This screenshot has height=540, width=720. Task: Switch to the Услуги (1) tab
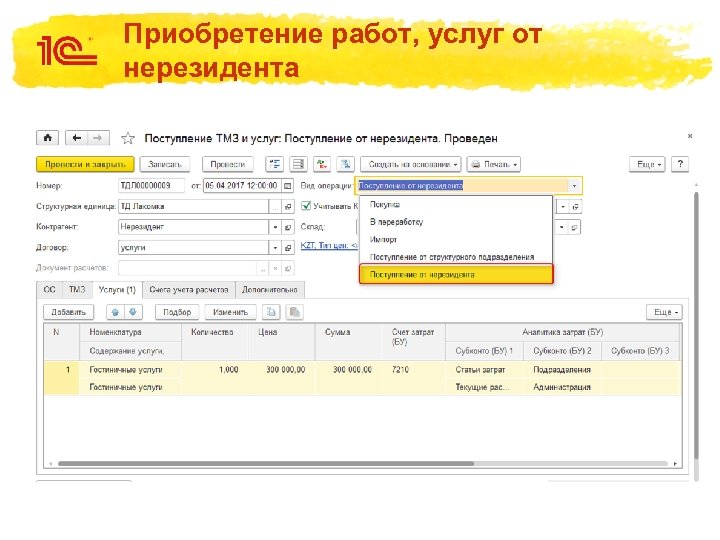pyautogui.click(x=117, y=290)
